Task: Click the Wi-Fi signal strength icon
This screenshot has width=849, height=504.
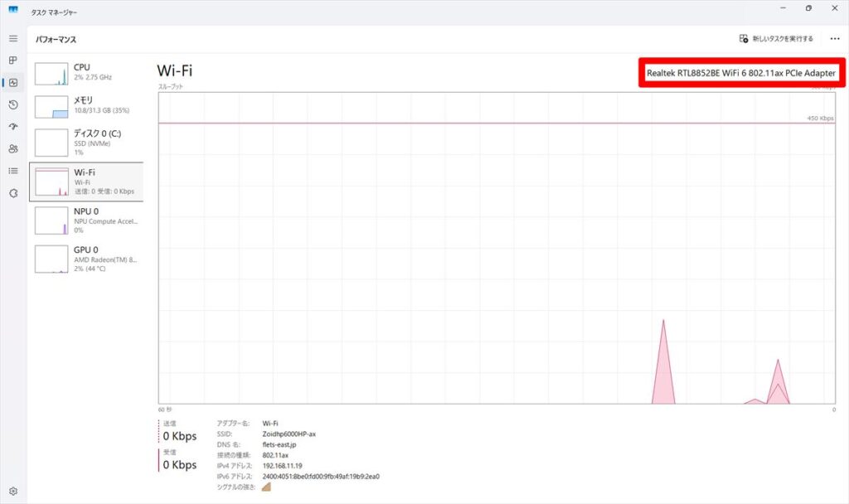Action: (266, 487)
